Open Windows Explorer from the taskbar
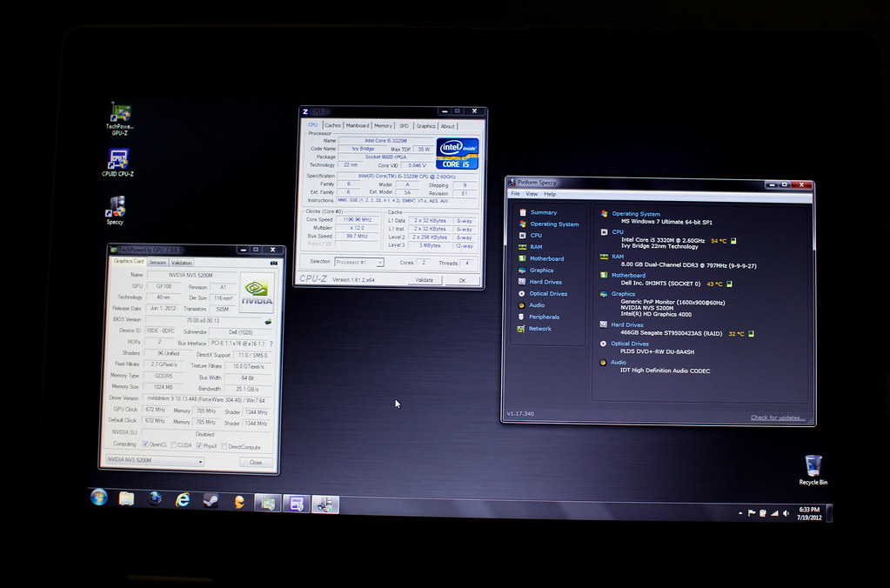890x588 pixels. tap(126, 498)
